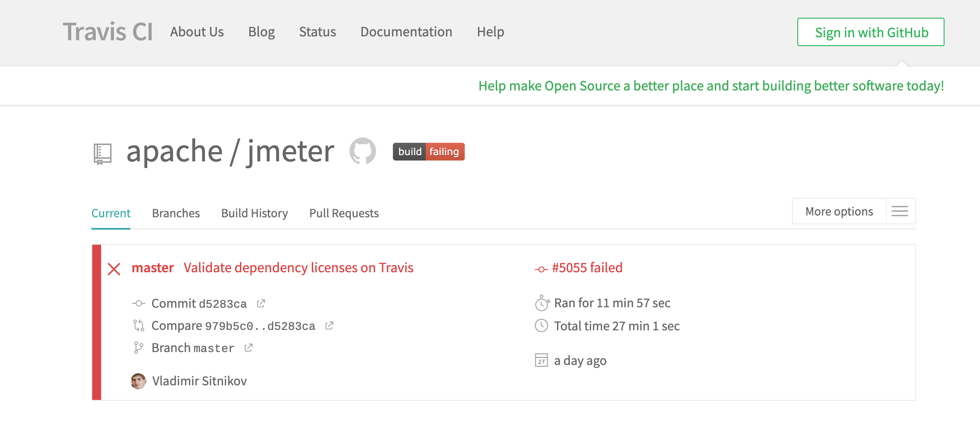Click external link icon beside Commit d5283ca

click(261, 303)
